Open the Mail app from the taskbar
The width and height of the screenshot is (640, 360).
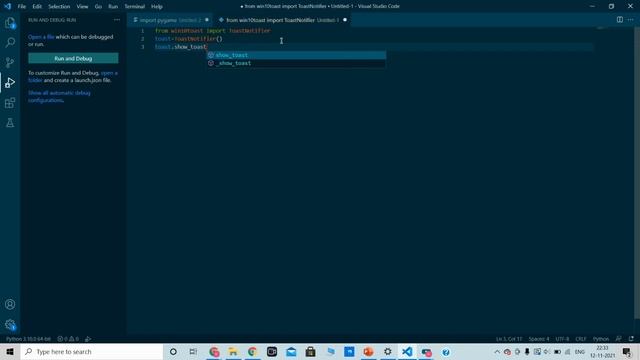click(291, 351)
